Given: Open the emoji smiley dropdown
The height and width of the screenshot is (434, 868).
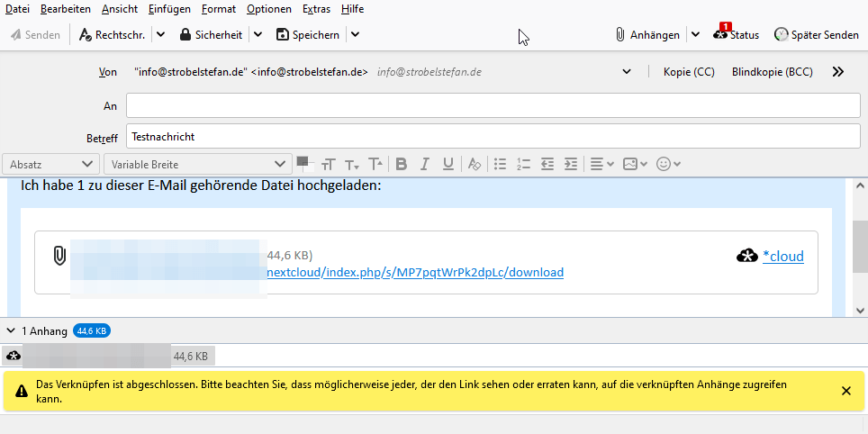Looking at the screenshot, I should [668, 165].
